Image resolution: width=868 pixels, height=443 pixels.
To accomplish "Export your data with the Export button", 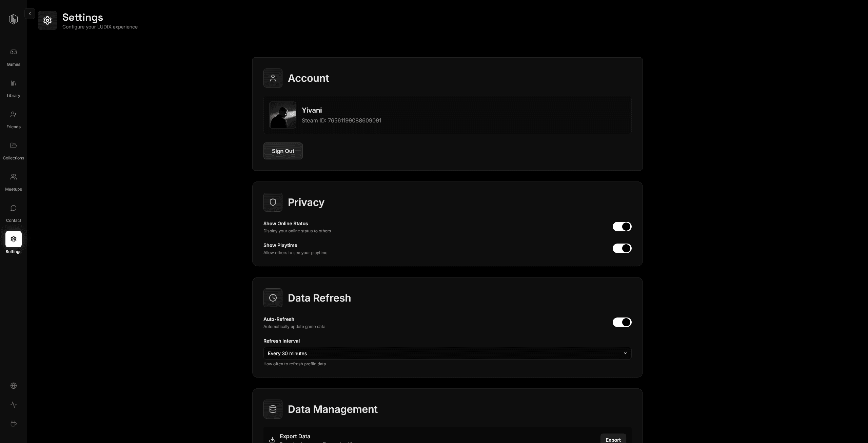I will coord(613,439).
